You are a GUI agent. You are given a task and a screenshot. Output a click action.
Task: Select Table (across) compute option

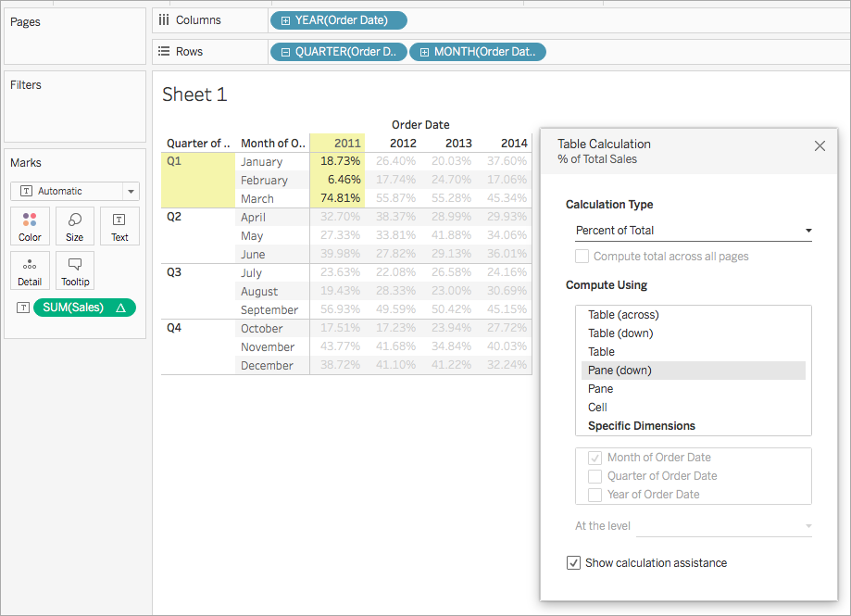693,315
